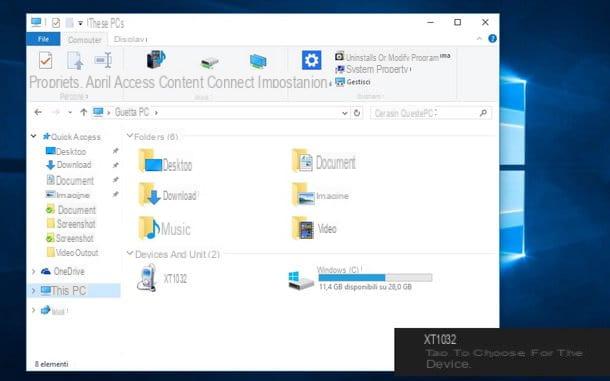Collapse the Devices And Unit (2) group
Viewport: 610px width, 381px height.
point(130,253)
